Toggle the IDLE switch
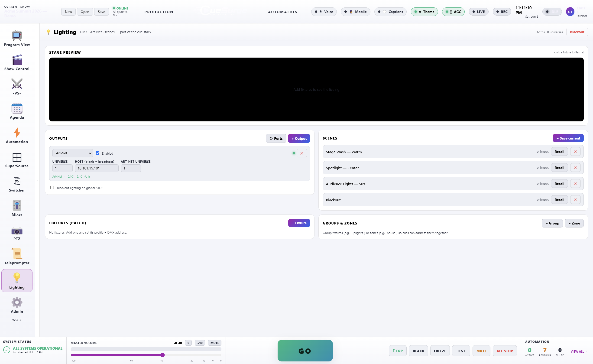The height and width of the screenshot is (364, 593). tap(552, 12)
